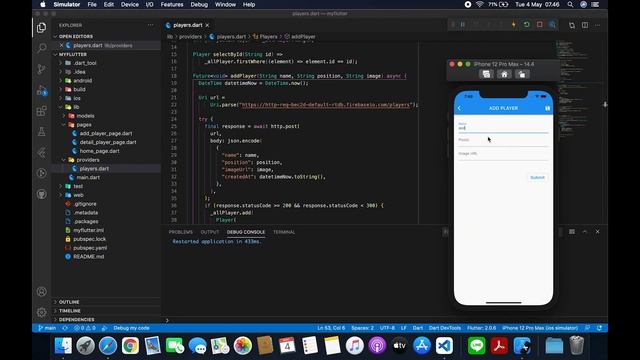
Task: Open the File menu
Action: (x=92, y=4)
